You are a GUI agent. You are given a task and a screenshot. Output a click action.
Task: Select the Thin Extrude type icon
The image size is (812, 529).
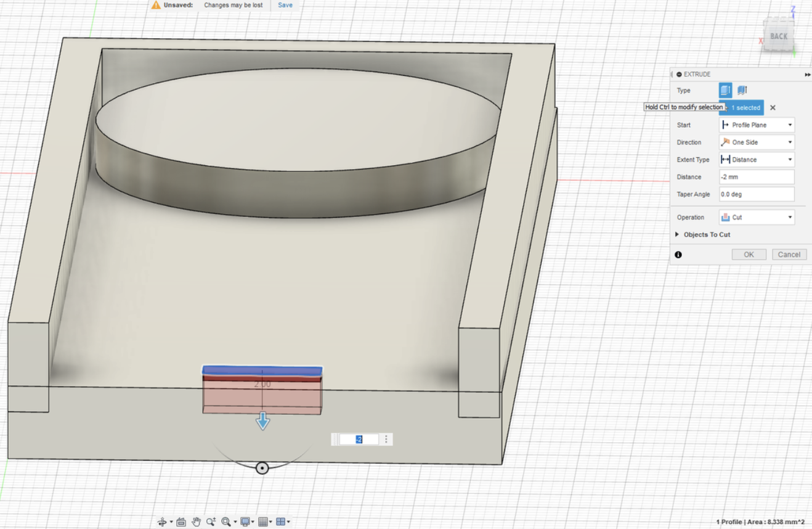pyautogui.click(x=742, y=90)
